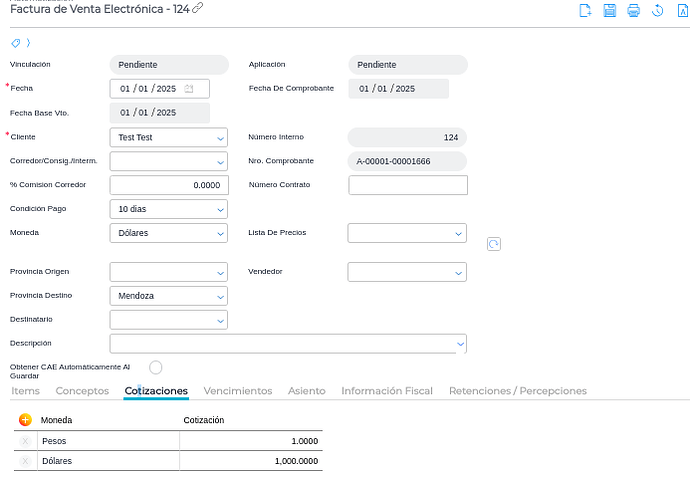This screenshot has height=482, width=690.
Task: Print the invoice using the printer icon
Action: tap(633, 11)
